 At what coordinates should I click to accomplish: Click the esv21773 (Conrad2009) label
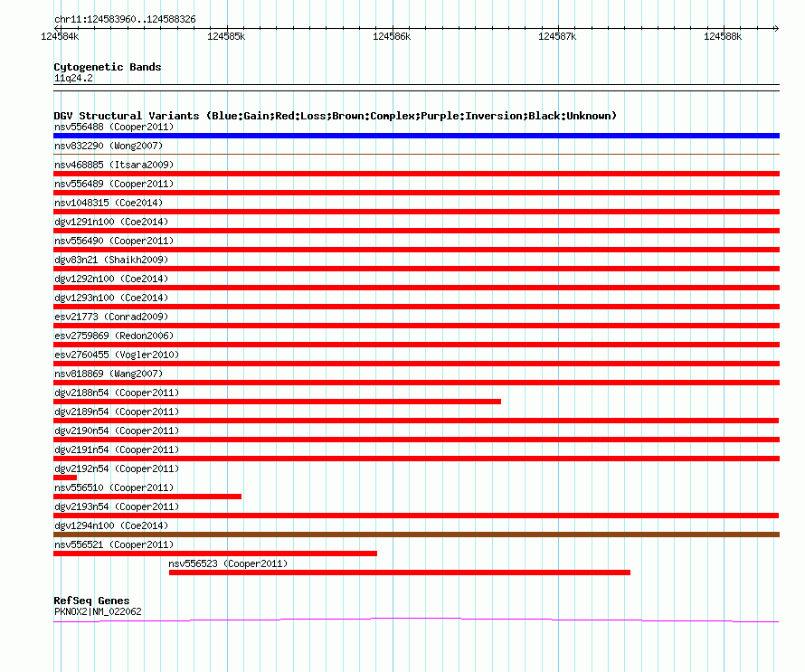tap(111, 317)
